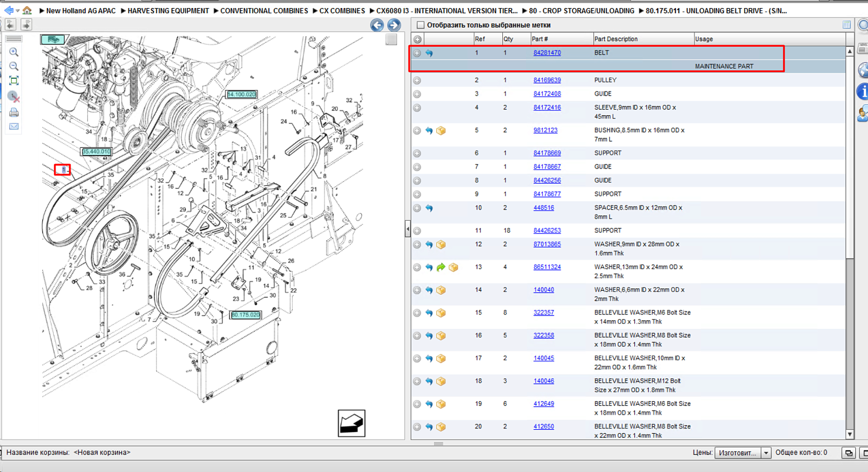Open '80 - CROP STORAGE/UNLOADING' breadcrumb
The height and width of the screenshot is (472, 868).
point(582,11)
